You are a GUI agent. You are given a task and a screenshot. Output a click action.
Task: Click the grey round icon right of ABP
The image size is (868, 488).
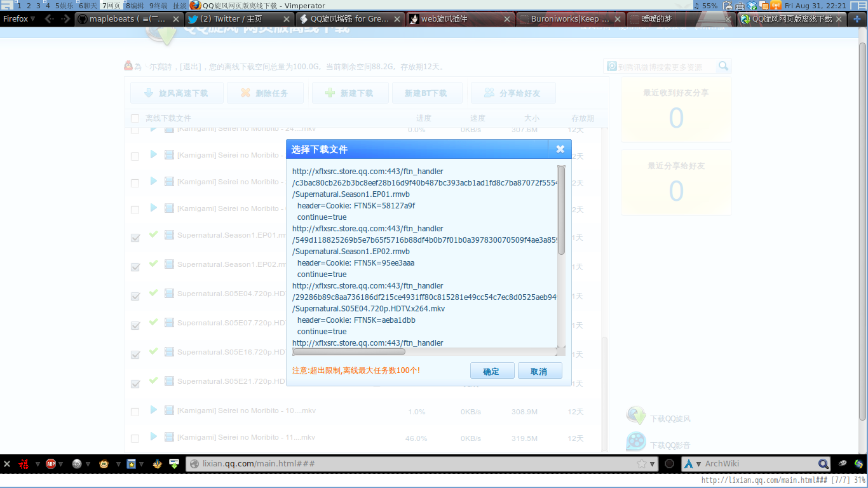coord(77,464)
